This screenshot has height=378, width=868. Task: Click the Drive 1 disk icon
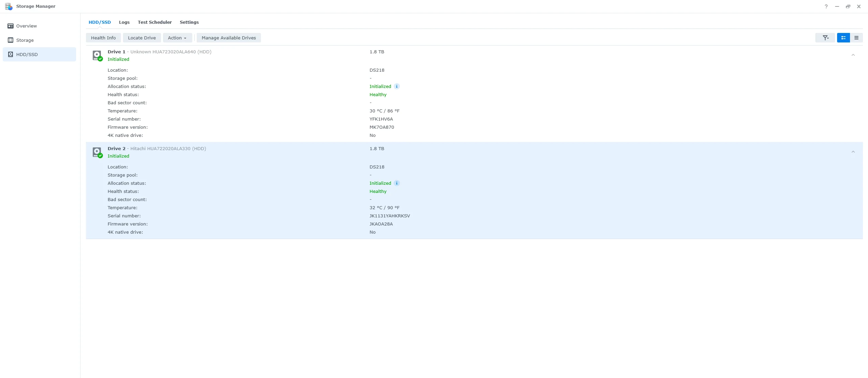[x=97, y=55]
